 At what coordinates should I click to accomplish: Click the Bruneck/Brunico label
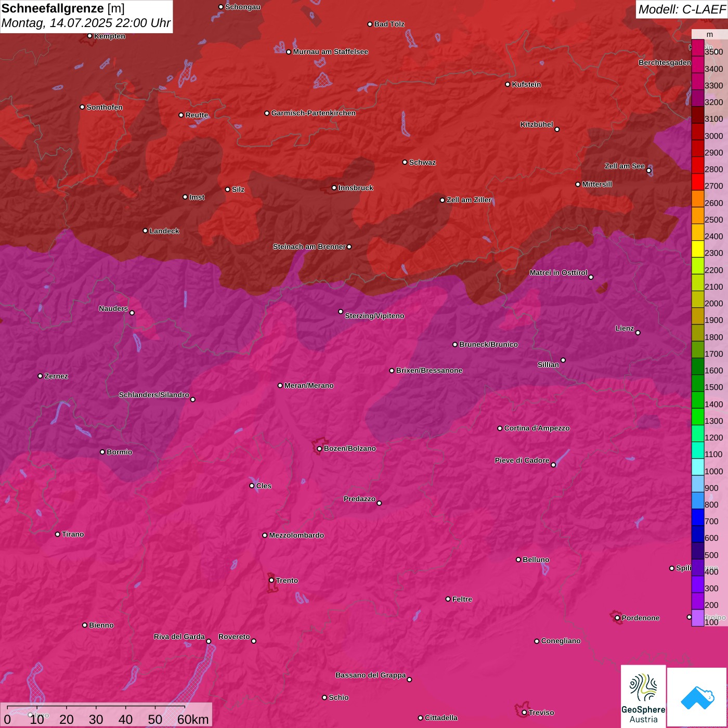coord(488,344)
